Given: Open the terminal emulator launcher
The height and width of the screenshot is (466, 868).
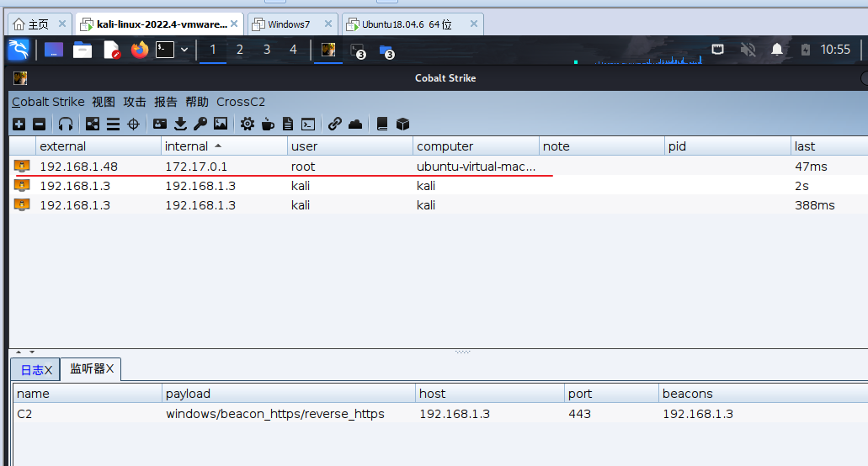Looking at the screenshot, I should coord(164,50).
